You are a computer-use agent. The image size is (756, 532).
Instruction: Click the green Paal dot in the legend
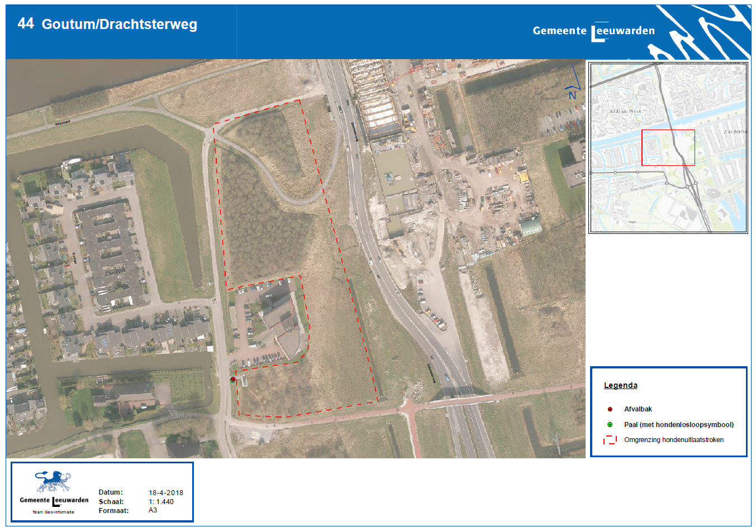[610, 425]
